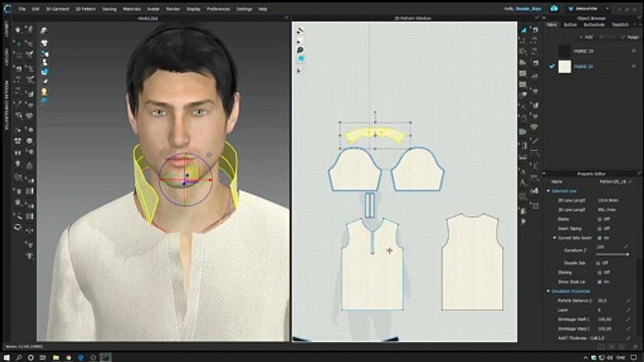Select the FABRIC 19 dark swatch thumbnail
The width and height of the screenshot is (644, 362).
(x=565, y=51)
